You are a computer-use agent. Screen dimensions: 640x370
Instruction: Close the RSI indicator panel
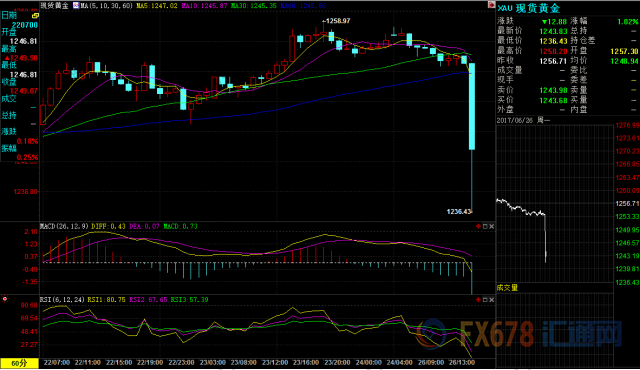pyautogui.click(x=491, y=299)
